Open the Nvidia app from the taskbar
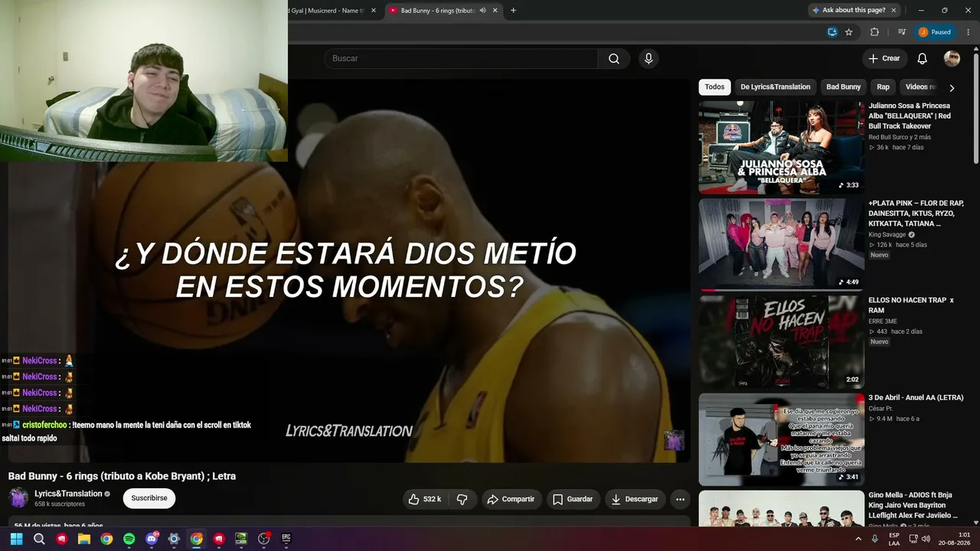The image size is (980, 551). 241,539
